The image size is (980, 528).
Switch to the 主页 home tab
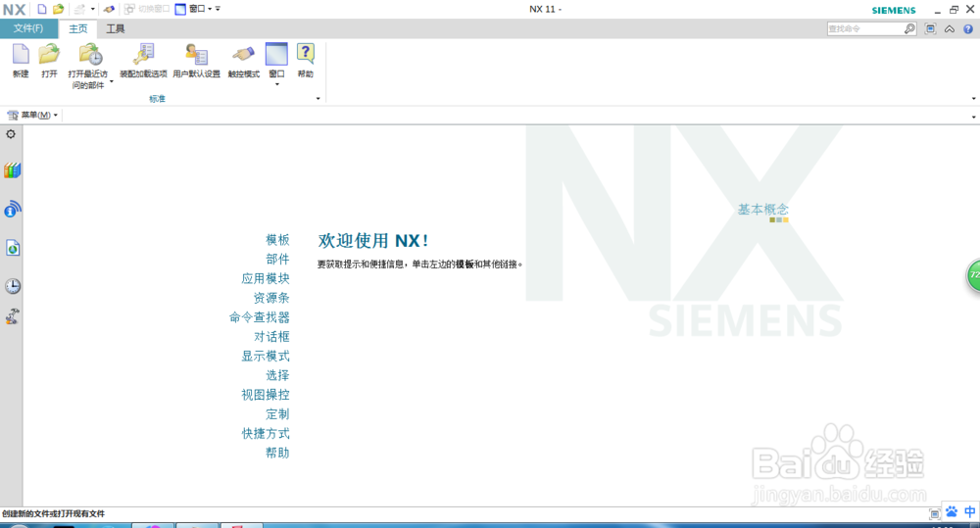(x=78, y=28)
